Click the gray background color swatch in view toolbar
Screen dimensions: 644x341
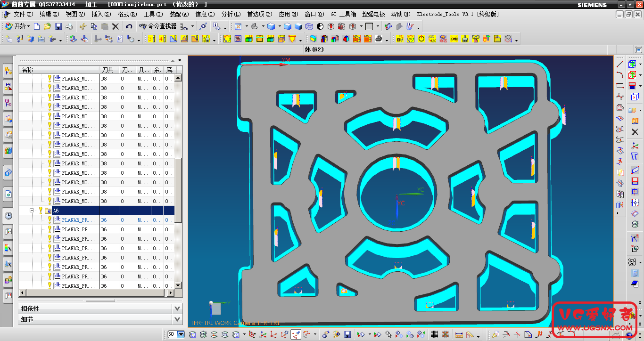[369, 26]
